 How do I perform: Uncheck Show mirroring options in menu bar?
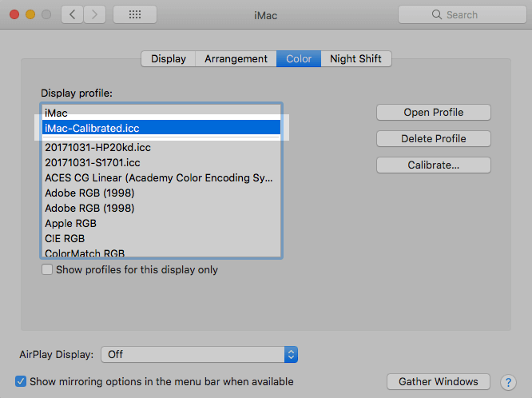coord(21,381)
